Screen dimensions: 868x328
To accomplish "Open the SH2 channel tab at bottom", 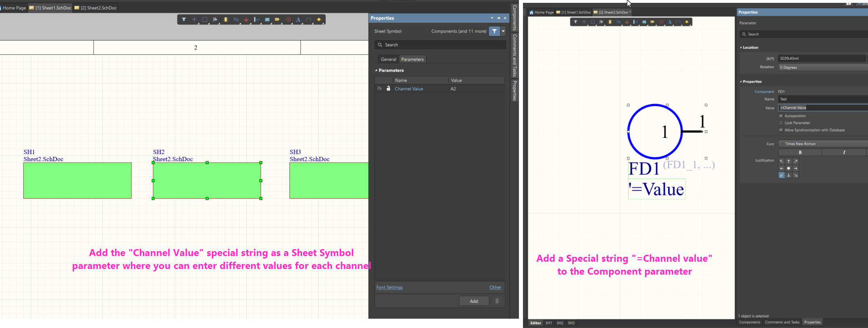I will (560, 323).
